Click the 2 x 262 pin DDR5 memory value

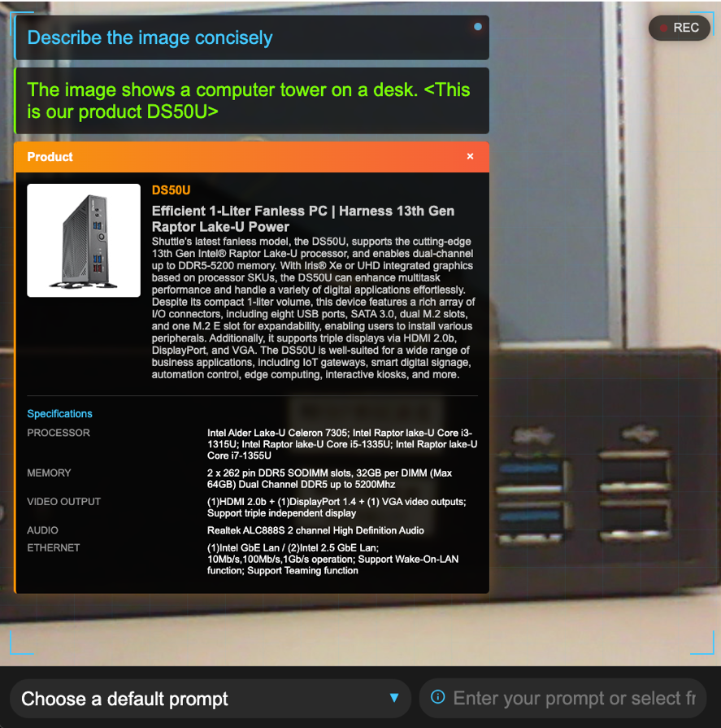(329, 478)
